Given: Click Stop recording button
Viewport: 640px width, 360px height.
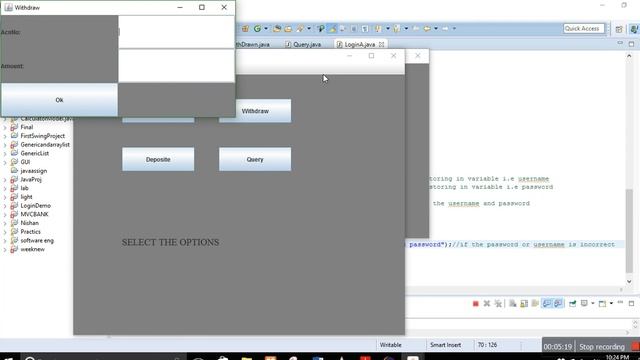Looking at the screenshot, I should [x=602, y=347].
